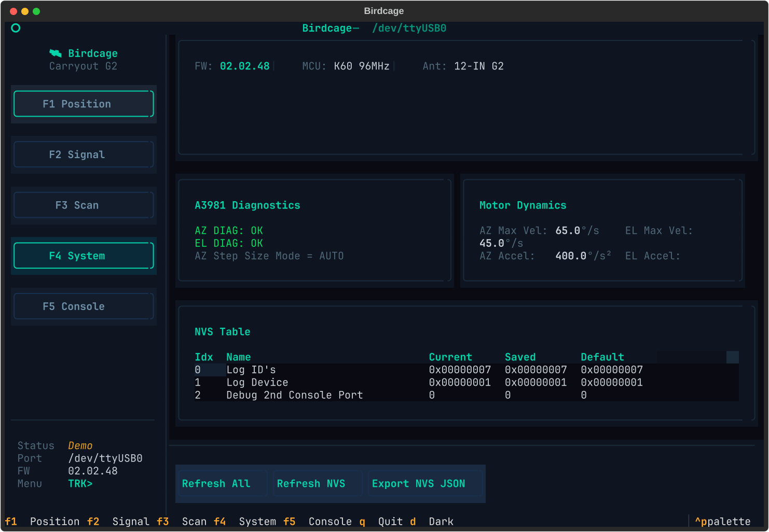Screen dimensions: 769x532
Task: Open the F2 Signal panel
Action: click(84, 154)
